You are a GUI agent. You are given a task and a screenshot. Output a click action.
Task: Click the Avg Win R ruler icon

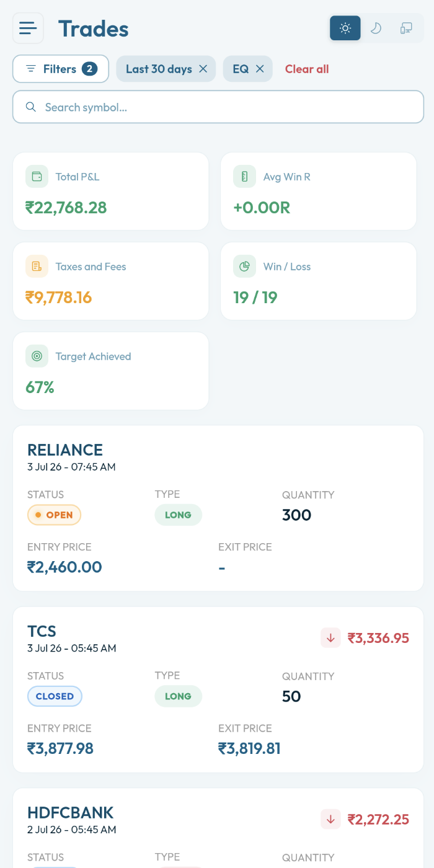(x=244, y=177)
